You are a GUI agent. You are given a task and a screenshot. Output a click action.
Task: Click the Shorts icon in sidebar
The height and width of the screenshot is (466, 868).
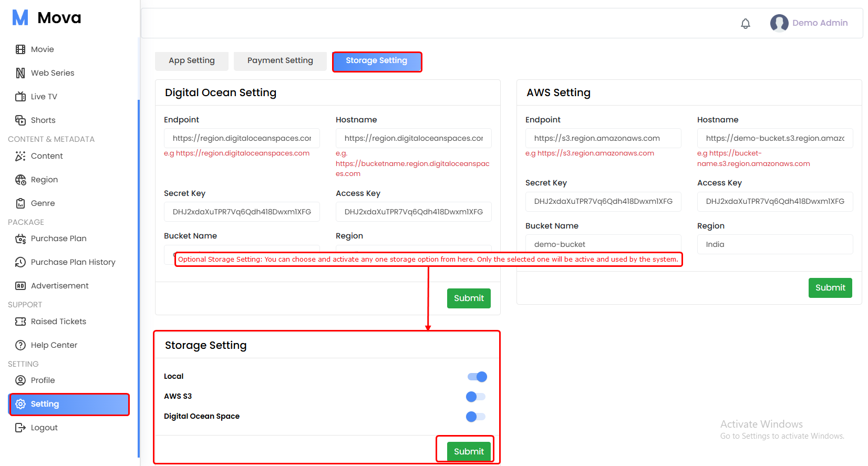coord(20,120)
